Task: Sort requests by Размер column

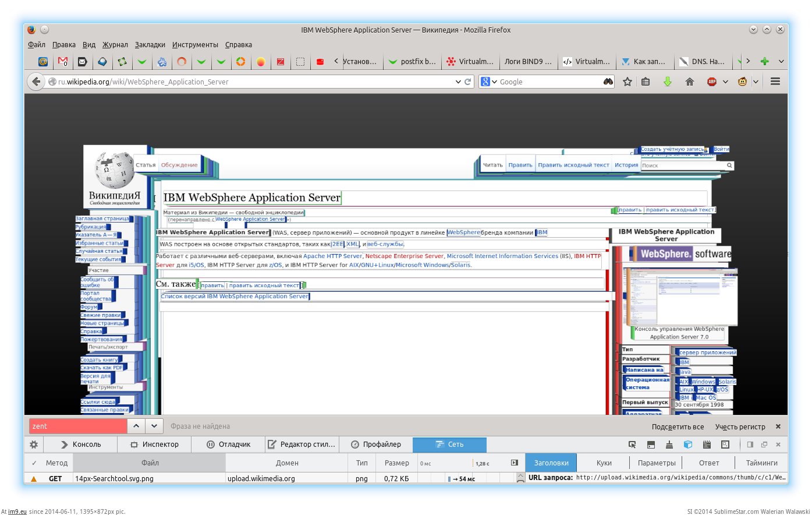Action: tap(396, 463)
